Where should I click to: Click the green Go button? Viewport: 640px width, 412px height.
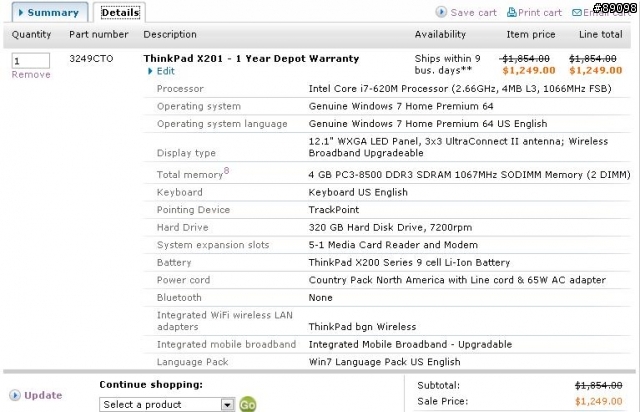coord(247,404)
